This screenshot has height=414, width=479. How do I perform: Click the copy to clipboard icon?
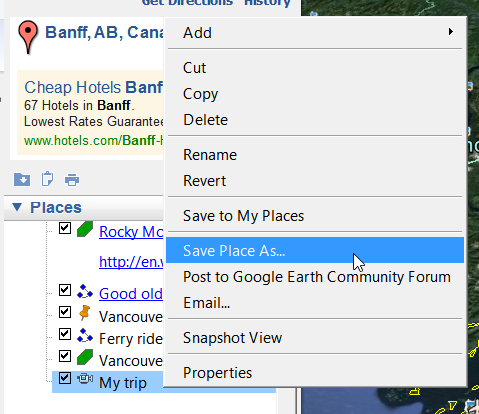[x=47, y=179]
